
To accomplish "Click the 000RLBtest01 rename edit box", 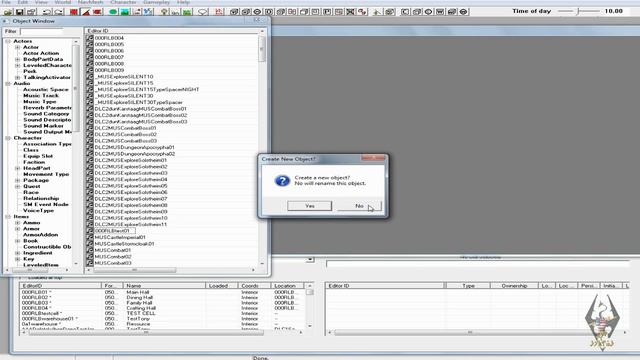I will click(115, 231).
